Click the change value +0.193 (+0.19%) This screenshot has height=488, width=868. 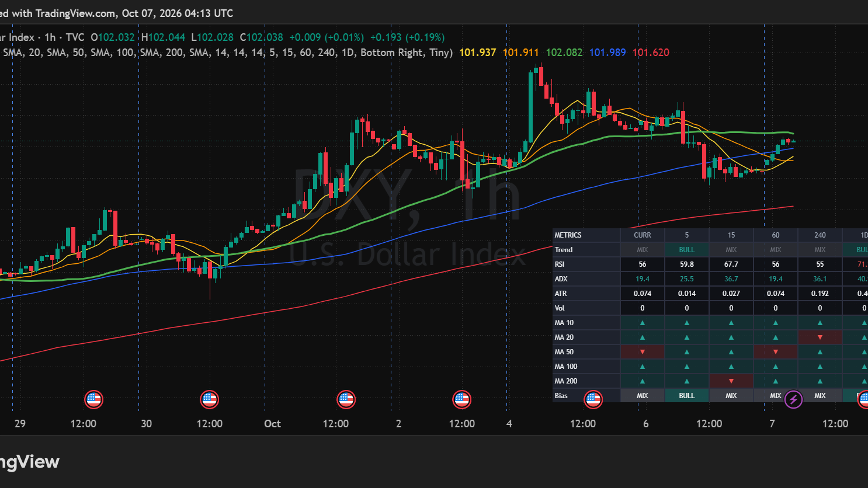pyautogui.click(x=407, y=37)
